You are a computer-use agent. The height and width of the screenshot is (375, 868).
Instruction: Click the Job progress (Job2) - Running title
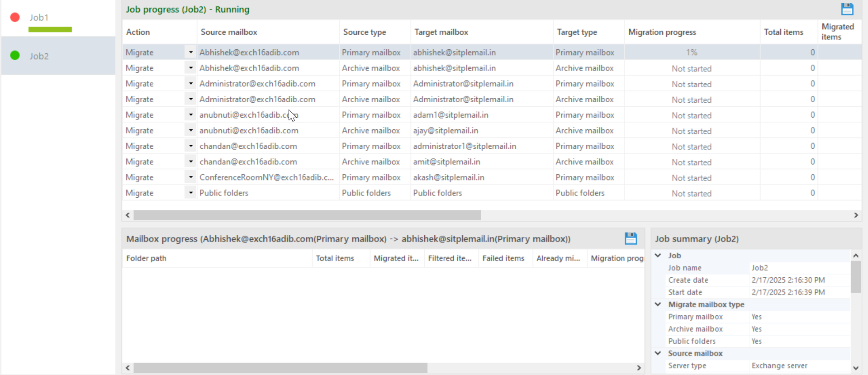coord(188,9)
